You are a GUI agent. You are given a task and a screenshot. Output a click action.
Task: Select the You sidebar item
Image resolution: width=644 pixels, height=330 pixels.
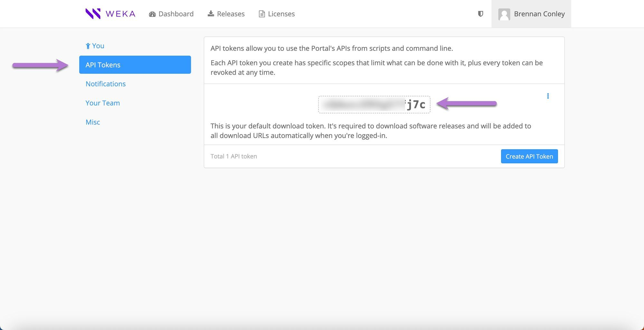pyautogui.click(x=98, y=46)
